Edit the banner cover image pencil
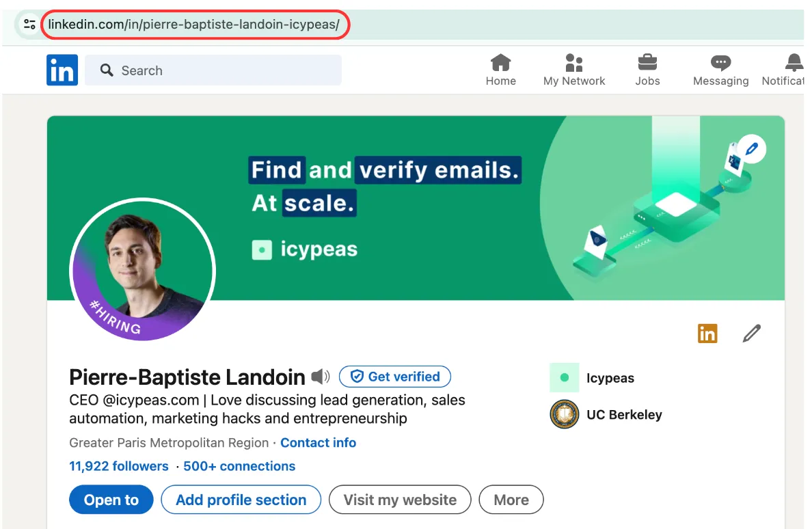 [x=751, y=149]
